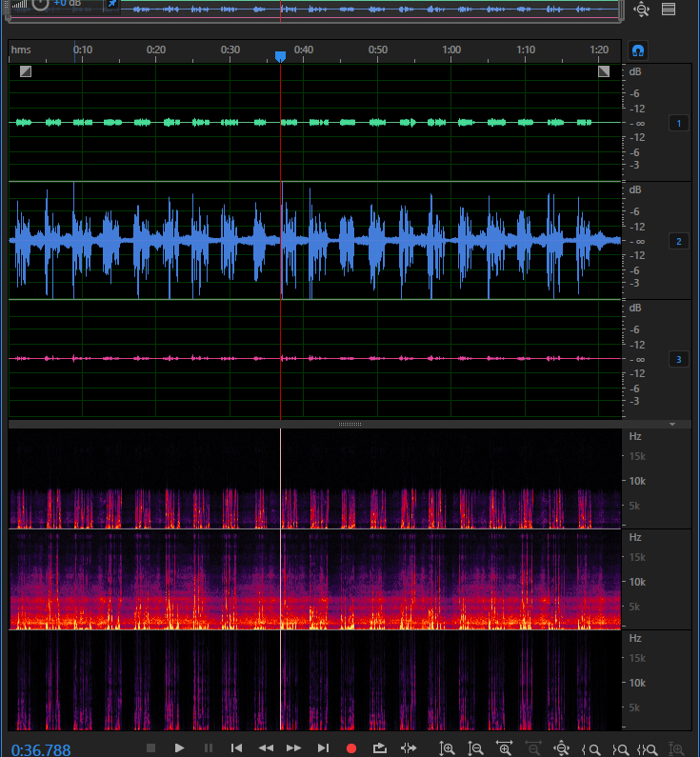Click the 1:00 mark on the time ruler
The image size is (700, 757).
click(451, 50)
